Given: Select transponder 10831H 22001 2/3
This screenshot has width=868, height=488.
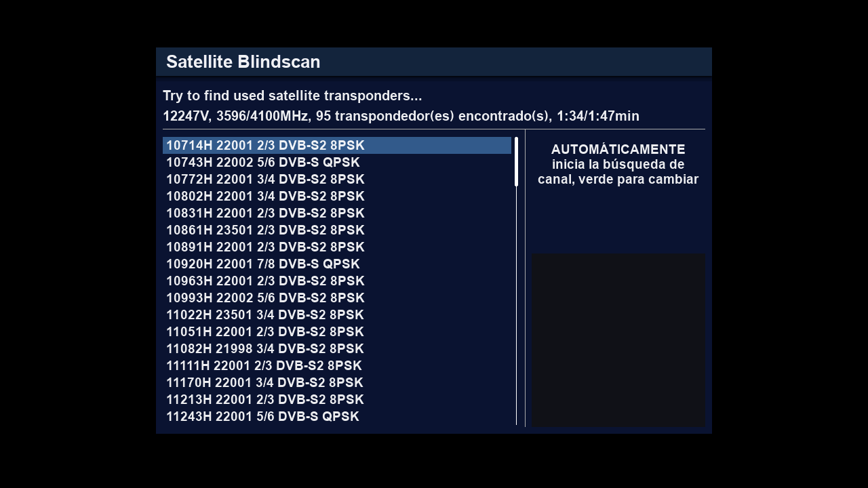Looking at the screenshot, I should point(265,213).
